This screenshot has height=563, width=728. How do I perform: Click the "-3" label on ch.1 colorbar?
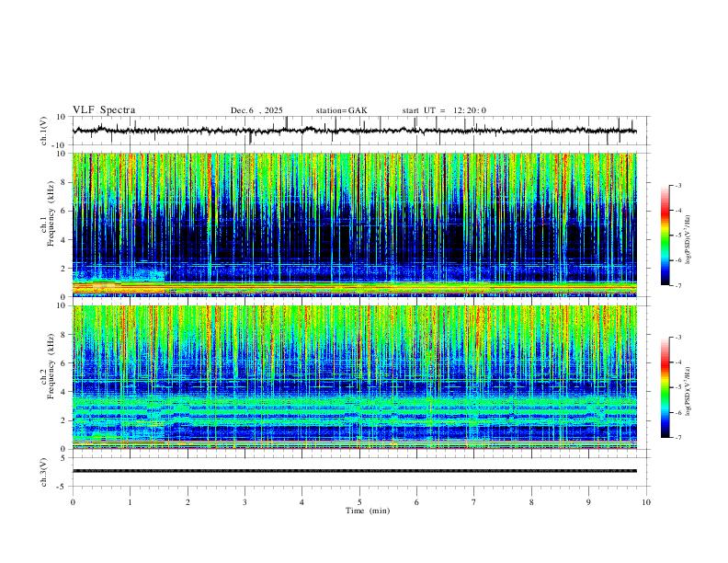[x=678, y=185]
